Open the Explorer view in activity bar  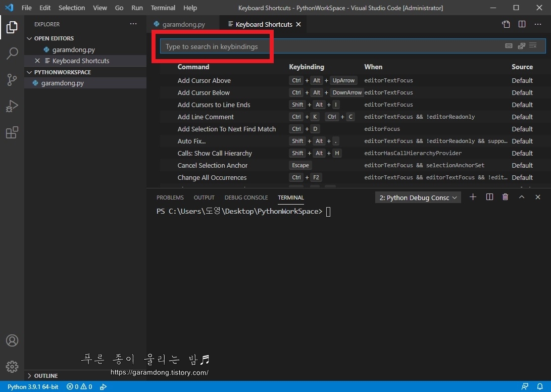12,27
